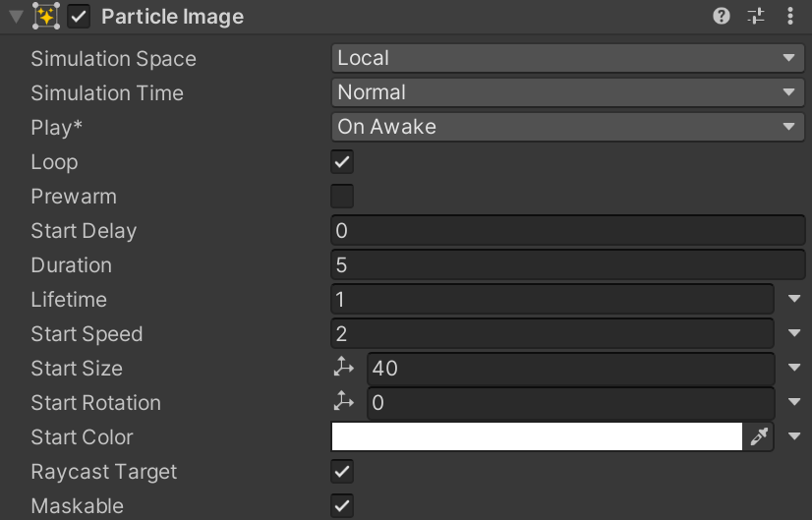Disable the Particle Image component checkbox
Viewport: 812px width, 520px height.
[80, 17]
